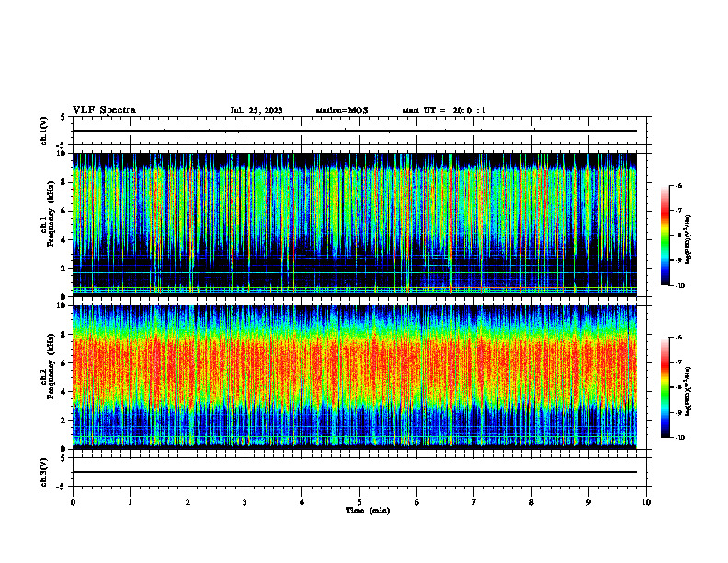This screenshot has width=728, height=563.
Task: Click time axis tick label "1"
Action: click(130, 502)
